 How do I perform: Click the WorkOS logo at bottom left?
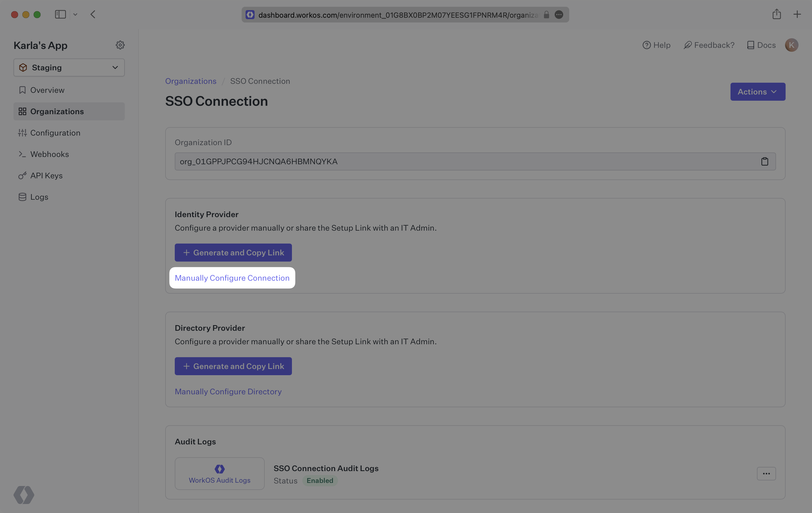(23, 495)
